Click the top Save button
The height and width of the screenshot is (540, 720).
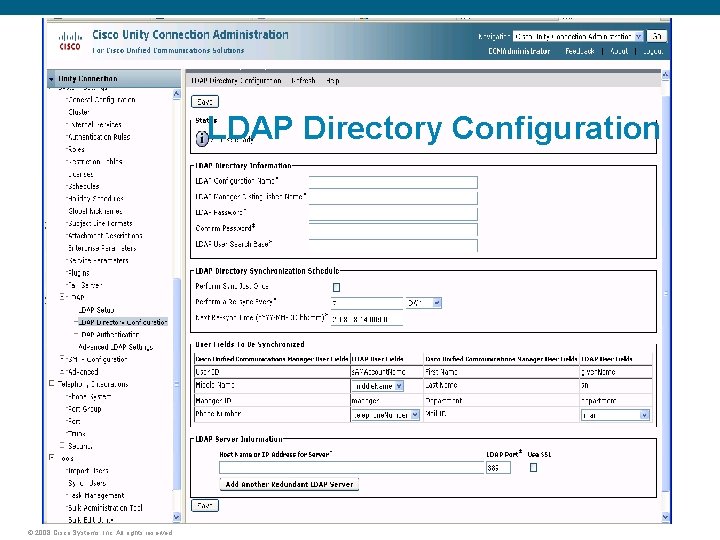click(x=205, y=102)
